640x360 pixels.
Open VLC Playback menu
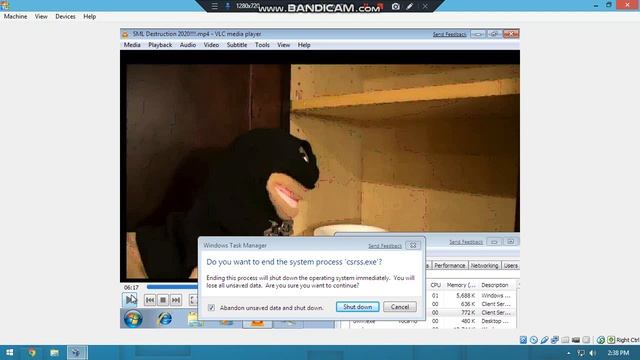pyautogui.click(x=160, y=45)
